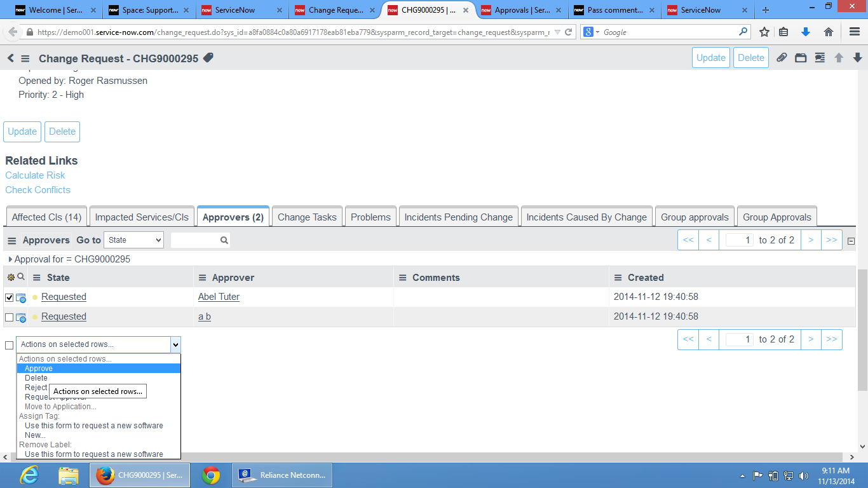The width and height of the screenshot is (868, 488).
Task: Open the Firefox hamburger menu
Action: pyautogui.click(x=855, y=32)
